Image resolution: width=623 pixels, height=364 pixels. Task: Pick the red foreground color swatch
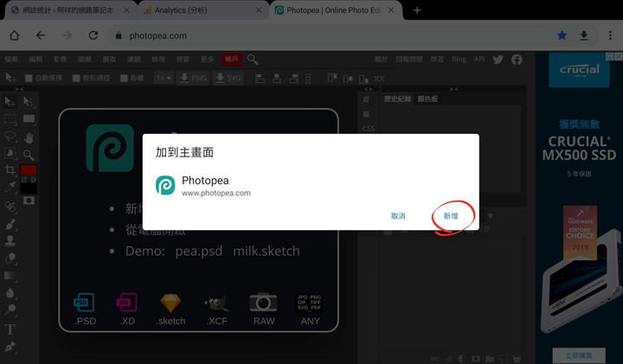[x=29, y=170]
